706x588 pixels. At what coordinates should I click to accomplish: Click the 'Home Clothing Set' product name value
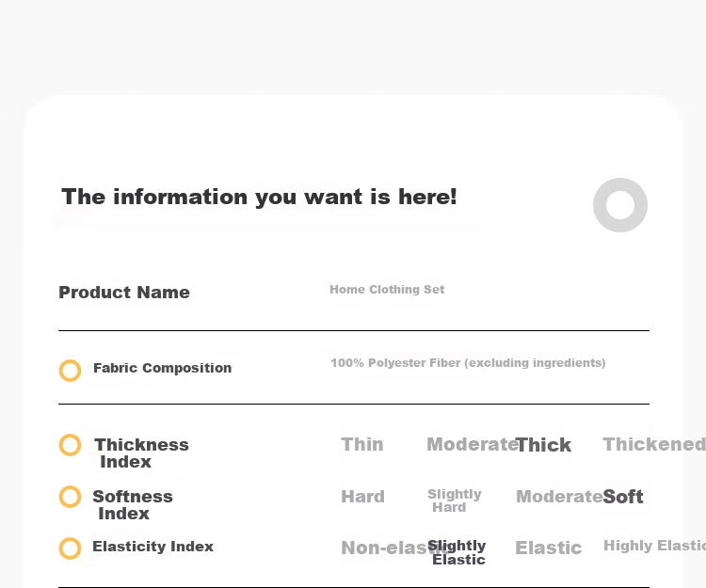[x=387, y=289]
